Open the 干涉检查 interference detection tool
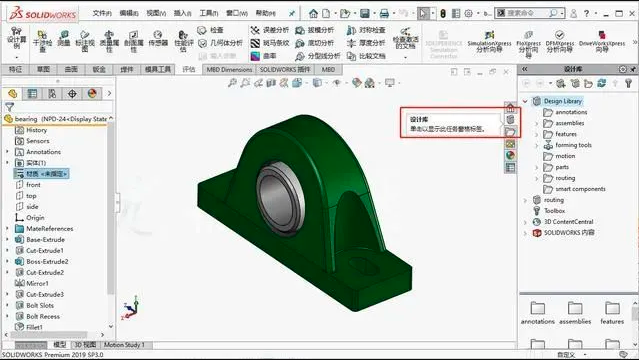The image size is (639, 360). click(x=42, y=41)
